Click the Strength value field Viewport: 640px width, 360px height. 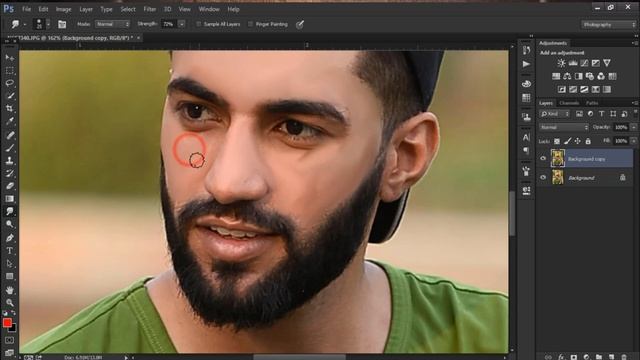pyautogui.click(x=169, y=24)
